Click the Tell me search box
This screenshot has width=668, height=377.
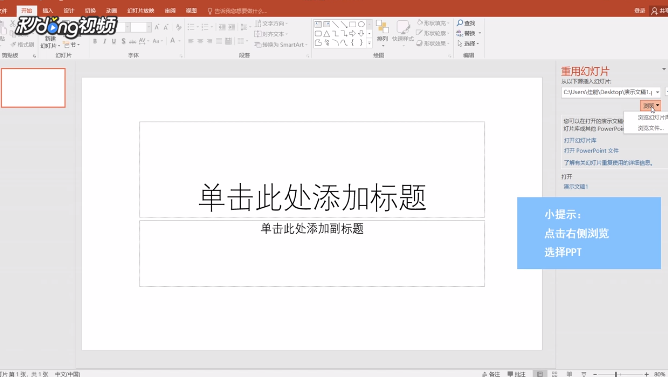(x=238, y=11)
